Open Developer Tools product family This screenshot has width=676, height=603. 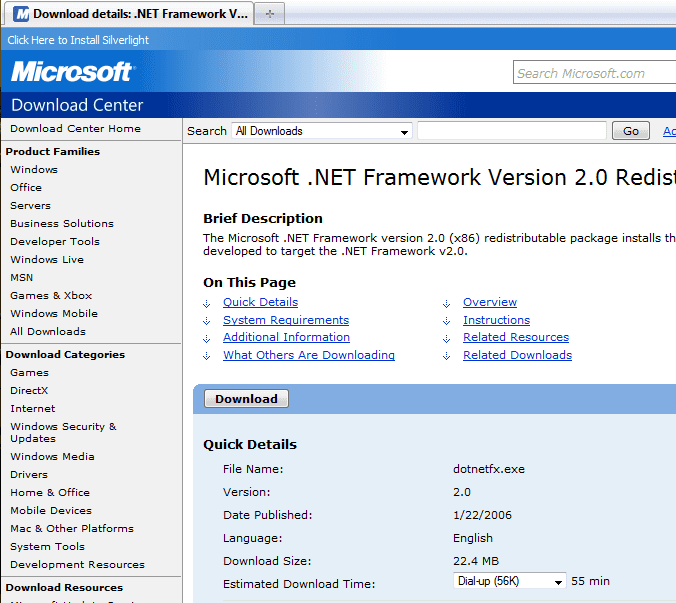[55, 241]
